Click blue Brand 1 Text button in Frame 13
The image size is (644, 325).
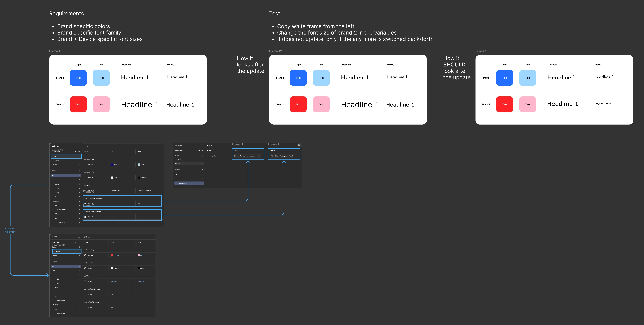(x=504, y=78)
